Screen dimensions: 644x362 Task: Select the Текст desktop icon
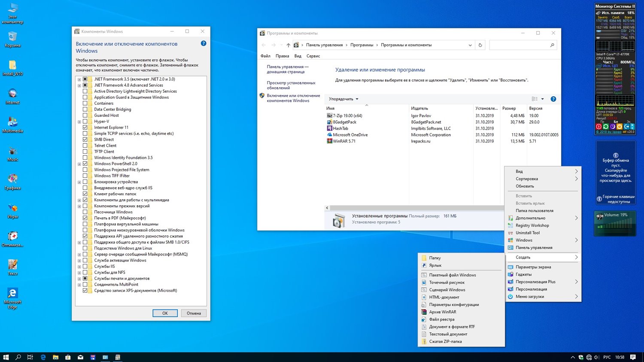pos(12,267)
